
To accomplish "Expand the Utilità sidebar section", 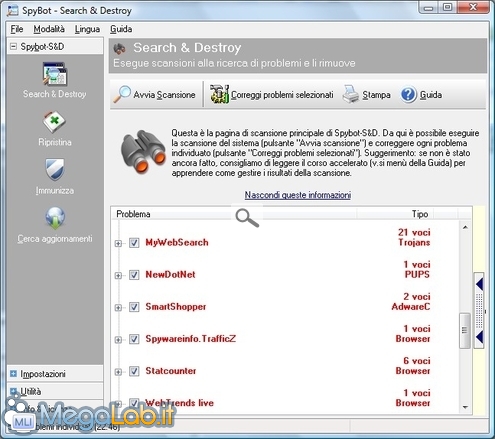I will 13,391.
